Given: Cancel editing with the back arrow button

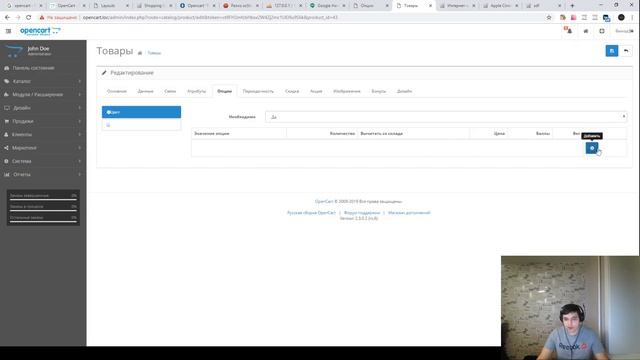Looking at the screenshot, I should pyautogui.click(x=626, y=51).
